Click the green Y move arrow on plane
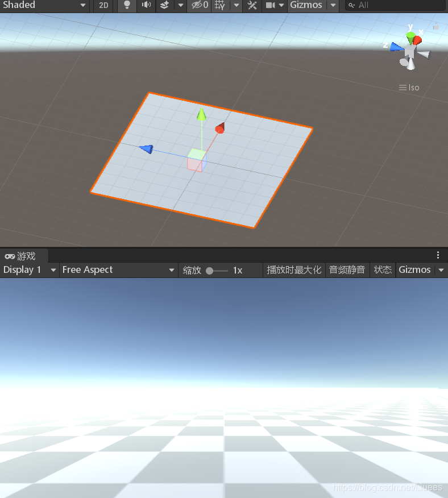This screenshot has height=498, width=448. point(201,114)
